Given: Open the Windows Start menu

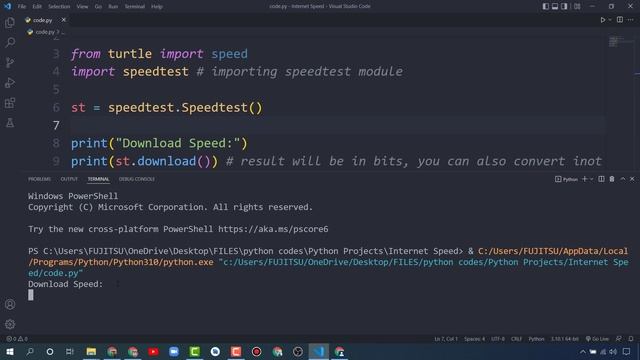Looking at the screenshot, I should tap(10, 351).
